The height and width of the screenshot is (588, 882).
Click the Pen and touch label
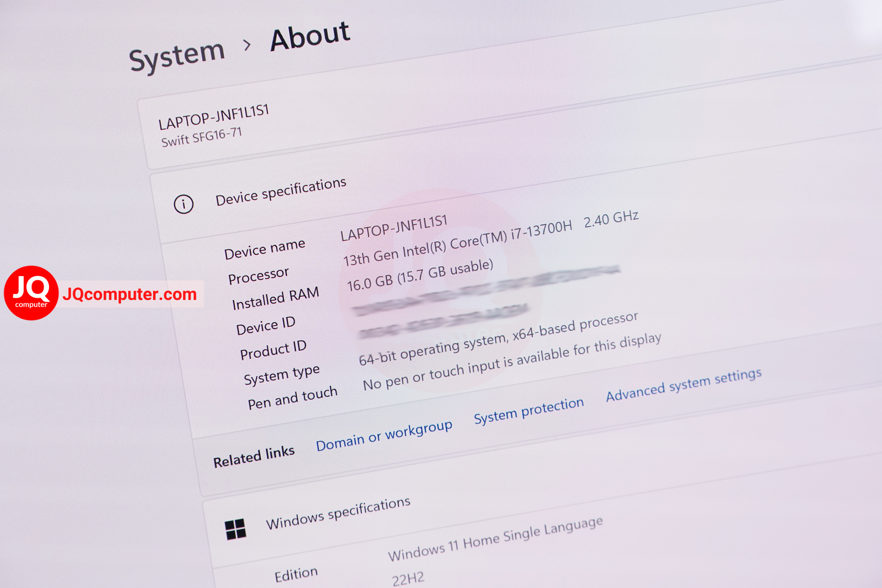pyautogui.click(x=293, y=399)
